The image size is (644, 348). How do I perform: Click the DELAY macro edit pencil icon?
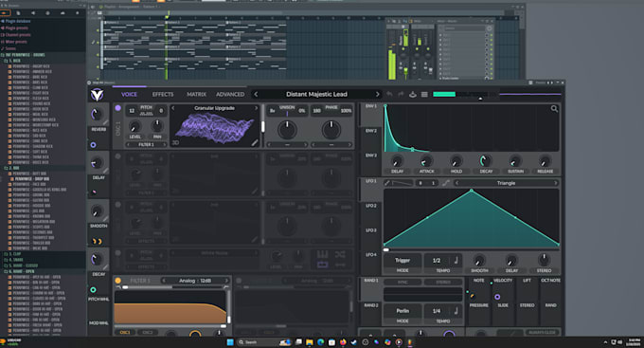pyautogui.click(x=105, y=171)
